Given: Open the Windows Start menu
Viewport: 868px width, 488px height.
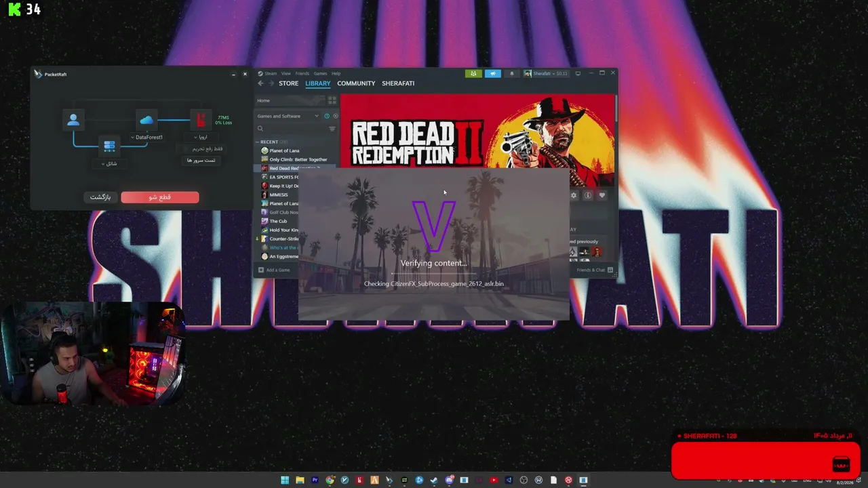Looking at the screenshot, I should (x=285, y=481).
